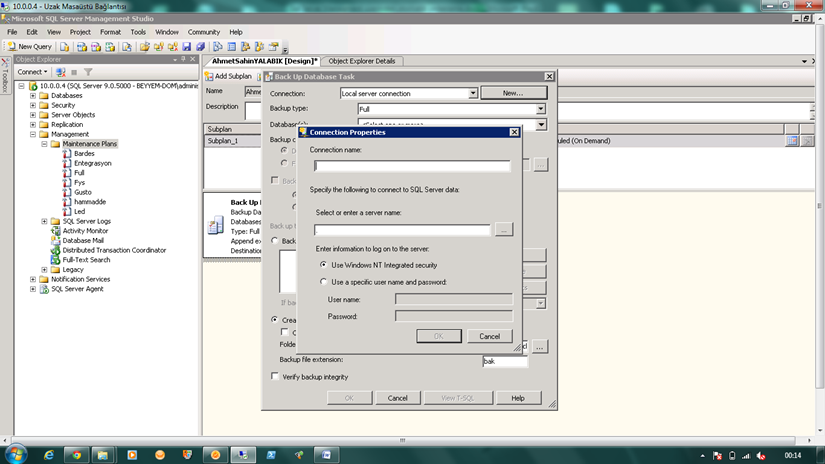
Task: Open the Backup type dropdown
Action: [540, 109]
